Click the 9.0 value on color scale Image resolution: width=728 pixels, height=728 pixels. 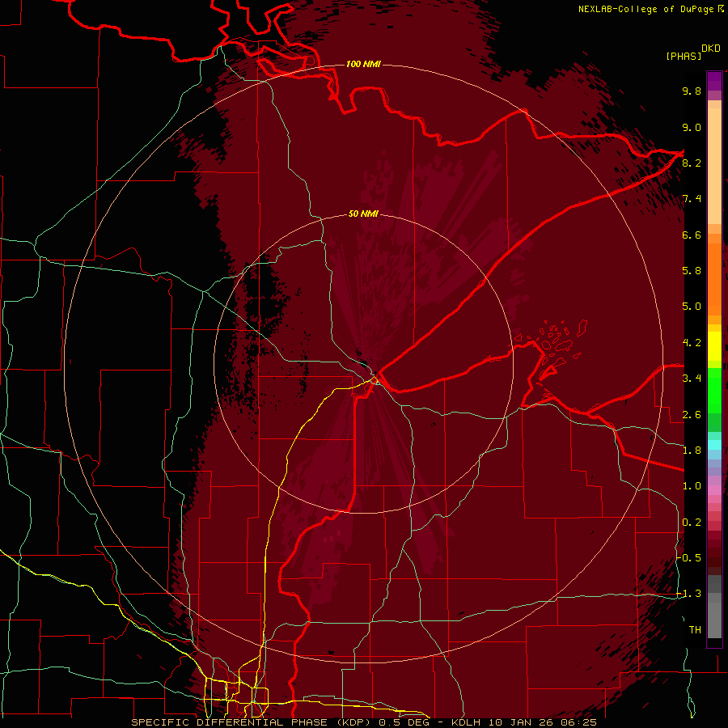tap(692, 127)
